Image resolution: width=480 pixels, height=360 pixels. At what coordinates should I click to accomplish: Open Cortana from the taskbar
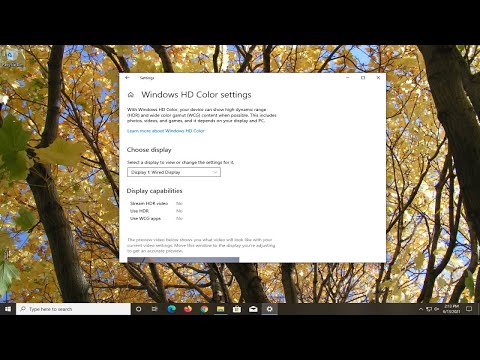[138, 309]
